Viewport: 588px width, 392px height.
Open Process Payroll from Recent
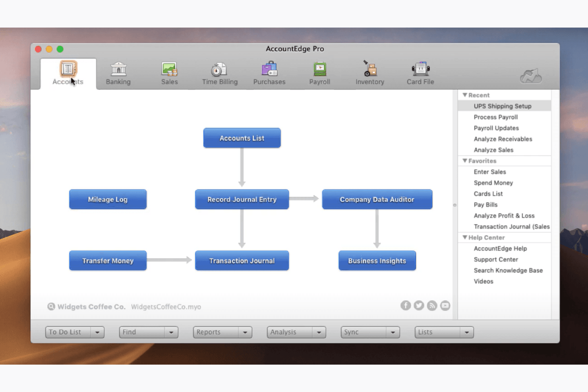[x=495, y=117]
